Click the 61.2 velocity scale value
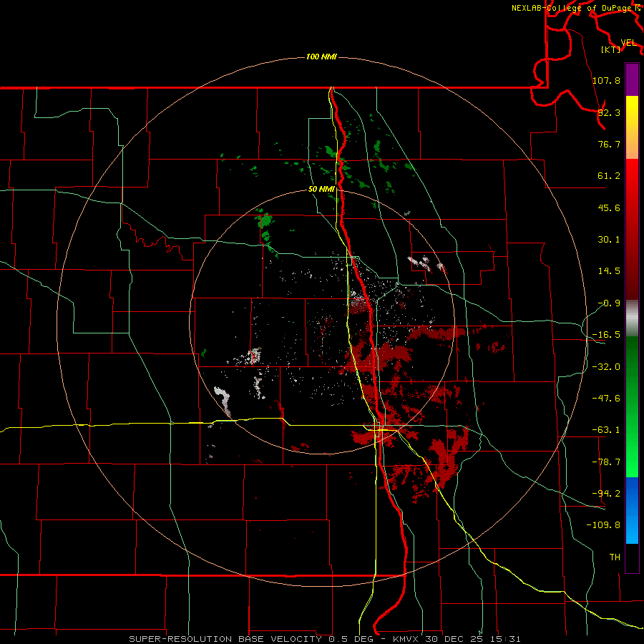Viewport: 644px width, 644px height. [609, 176]
